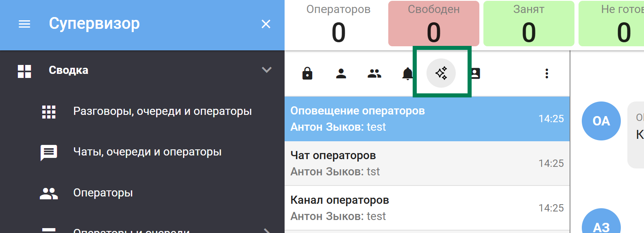Image resolution: width=644 pixels, height=233 pixels.
Task: Open the three-dot more options menu
Action: point(547,73)
